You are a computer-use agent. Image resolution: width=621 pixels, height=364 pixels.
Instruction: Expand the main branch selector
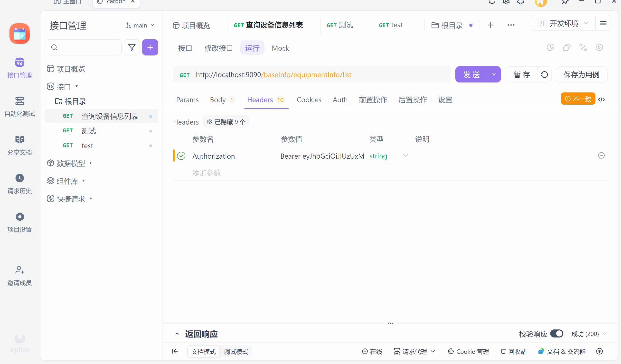point(140,25)
